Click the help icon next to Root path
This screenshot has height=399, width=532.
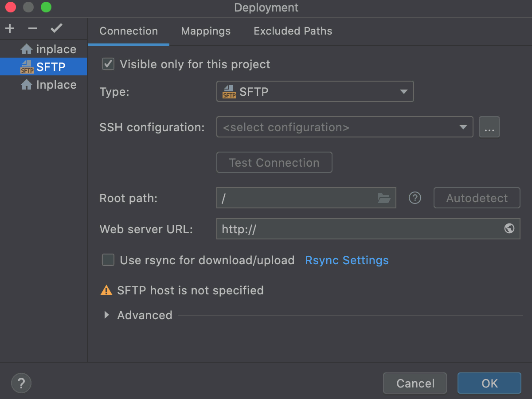(x=415, y=198)
